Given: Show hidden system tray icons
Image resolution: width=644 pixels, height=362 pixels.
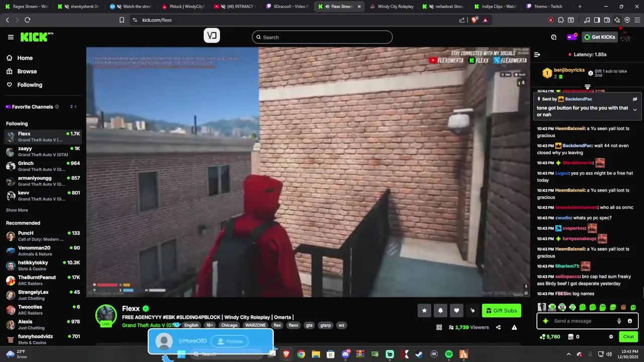Looking at the screenshot, I should (569, 354).
